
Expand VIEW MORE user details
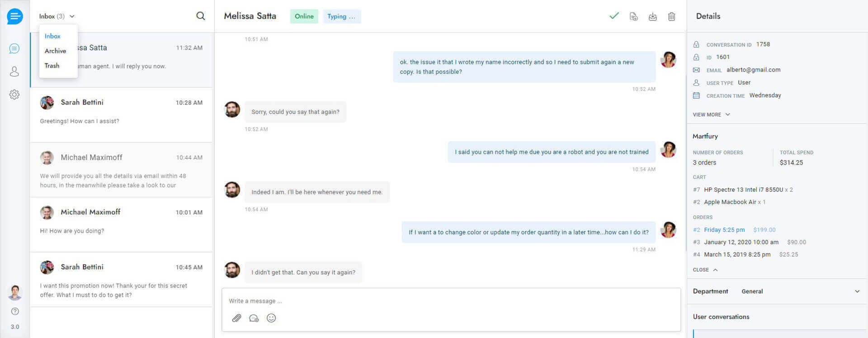pos(711,114)
